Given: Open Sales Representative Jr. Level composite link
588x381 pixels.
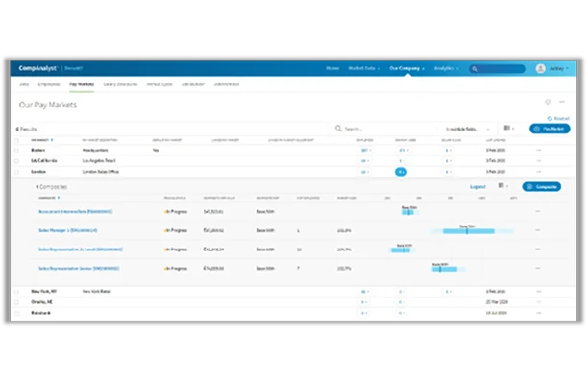Looking at the screenshot, I should coord(81,250).
